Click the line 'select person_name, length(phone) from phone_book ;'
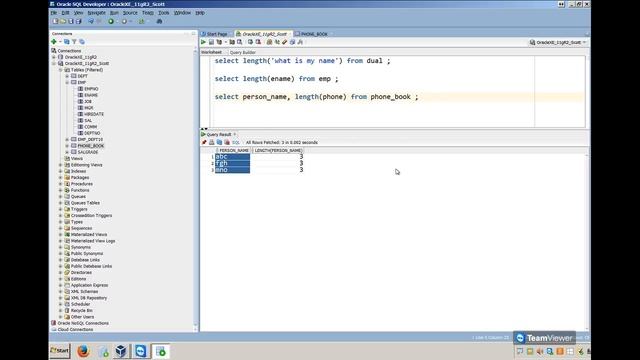This screenshot has height=360, width=640. (316, 97)
